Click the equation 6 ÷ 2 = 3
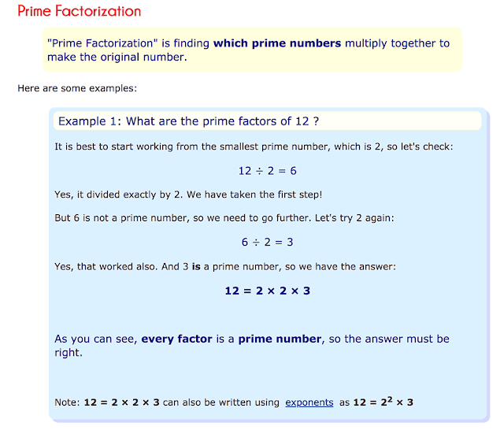 pos(268,242)
